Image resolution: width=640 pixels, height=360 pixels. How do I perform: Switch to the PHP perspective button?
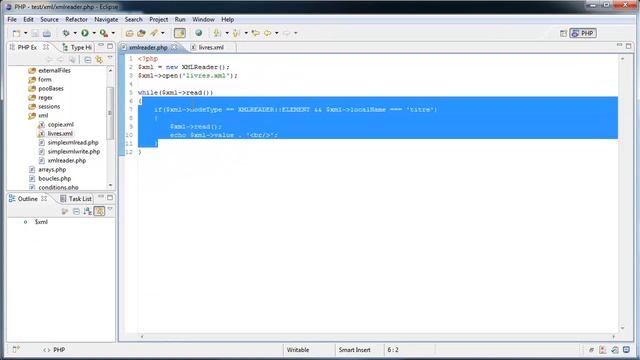pyautogui.click(x=583, y=33)
